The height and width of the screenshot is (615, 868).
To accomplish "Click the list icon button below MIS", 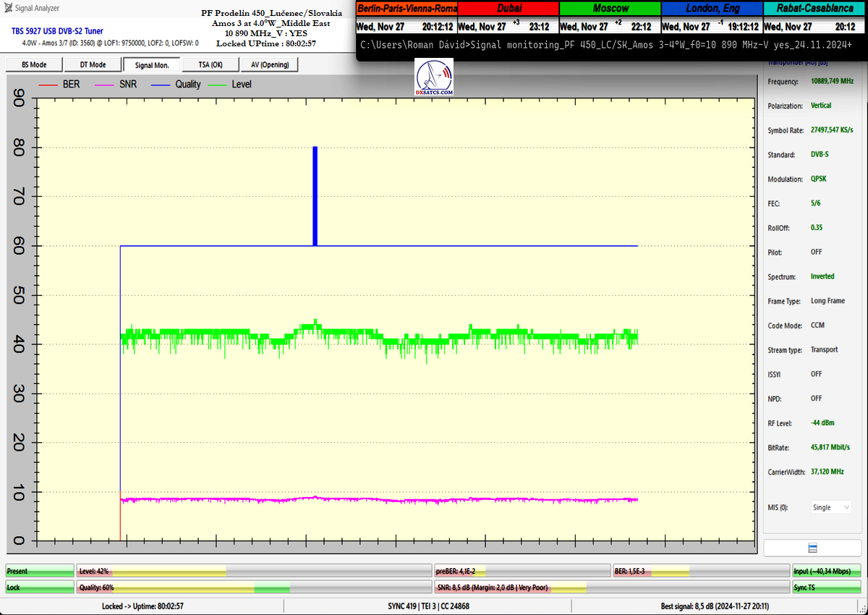I will pyautogui.click(x=812, y=548).
